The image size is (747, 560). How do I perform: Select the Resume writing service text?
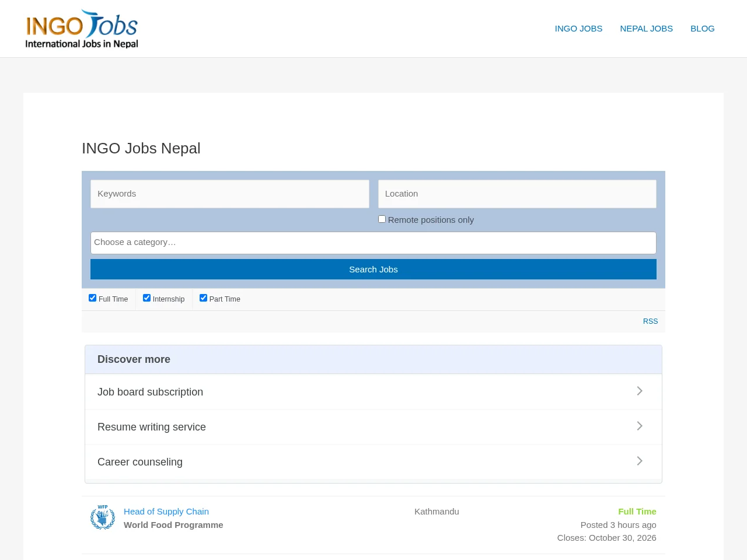tap(152, 427)
